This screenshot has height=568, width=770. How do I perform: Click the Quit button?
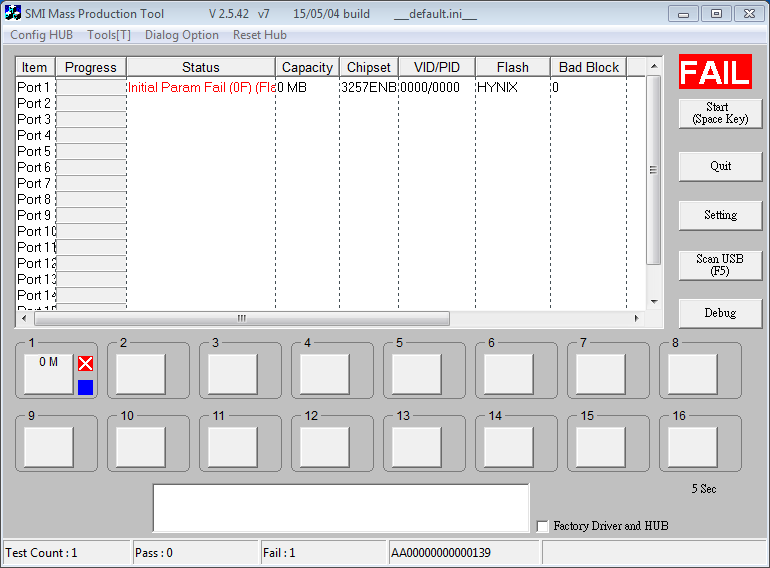[x=720, y=166]
